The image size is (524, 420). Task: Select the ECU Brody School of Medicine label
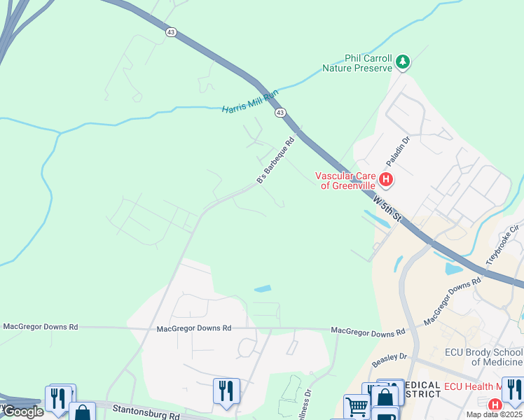(484, 357)
